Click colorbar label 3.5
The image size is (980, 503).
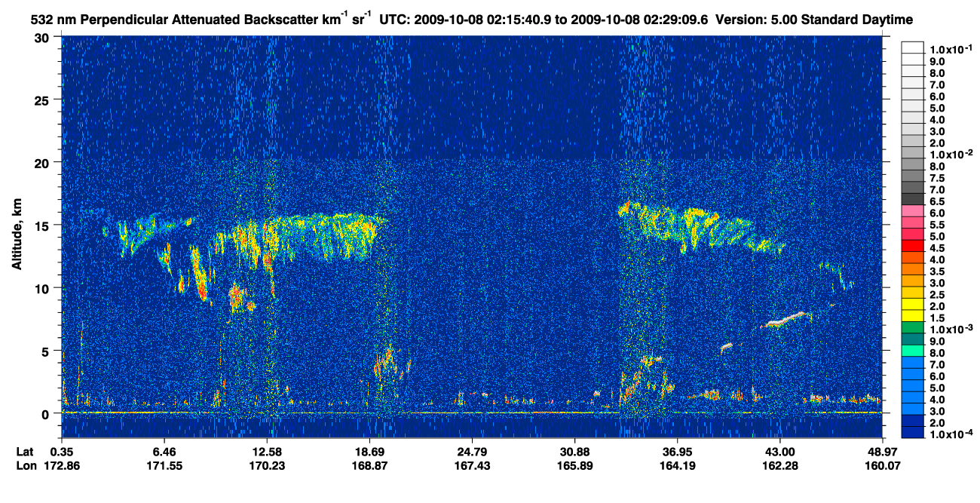click(937, 271)
